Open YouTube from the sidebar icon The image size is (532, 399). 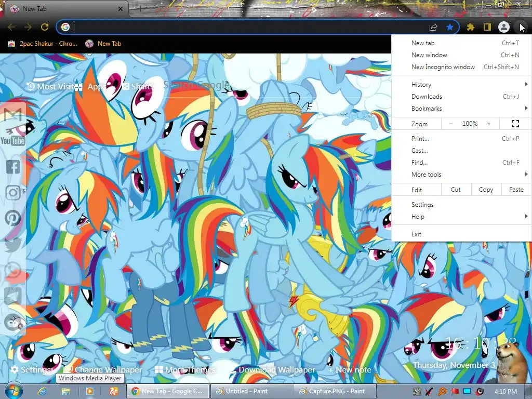tap(13, 141)
